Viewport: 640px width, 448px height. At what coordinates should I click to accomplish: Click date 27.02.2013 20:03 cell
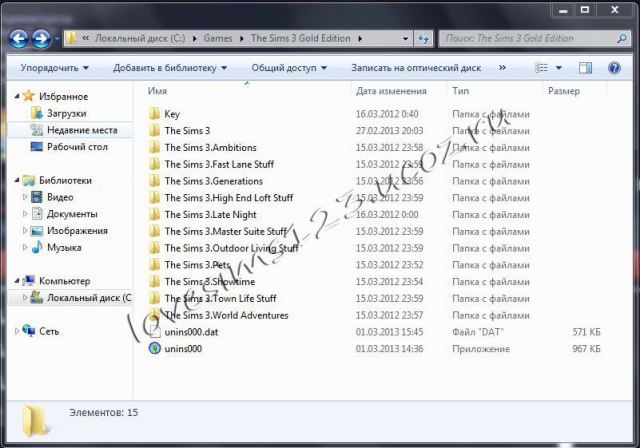coord(389,131)
